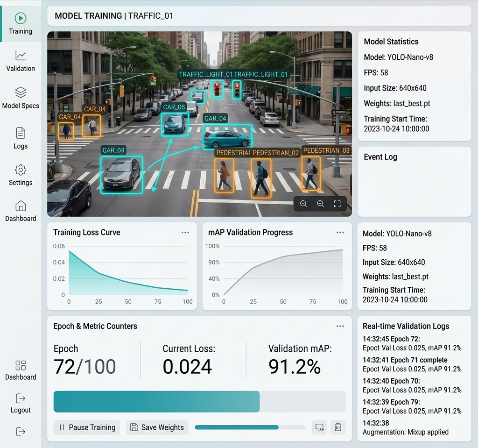
Task: Open Training Loss Curve options menu
Action: tap(185, 233)
